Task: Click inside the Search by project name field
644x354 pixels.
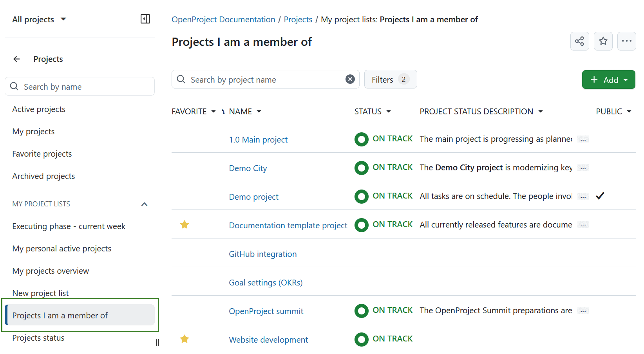Action: coord(255,79)
